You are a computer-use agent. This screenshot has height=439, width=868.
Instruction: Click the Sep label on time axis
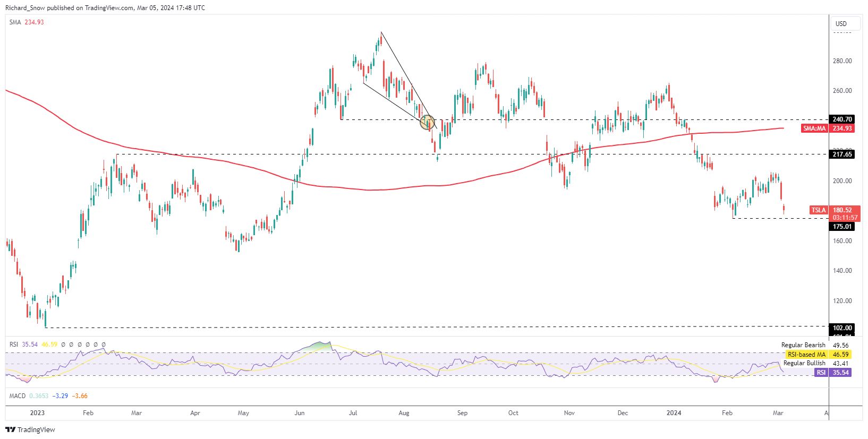click(x=462, y=413)
